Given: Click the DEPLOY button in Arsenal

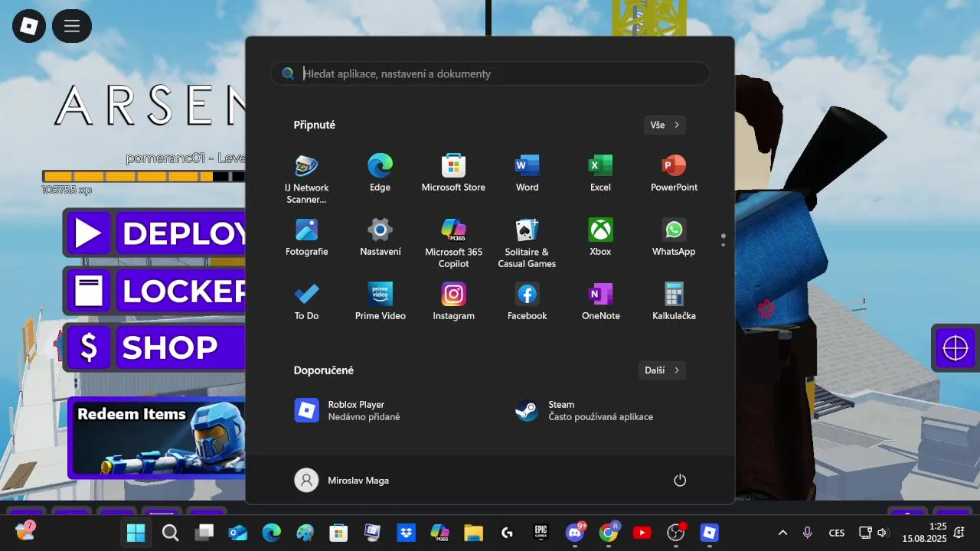Looking at the screenshot, I should coord(156,233).
